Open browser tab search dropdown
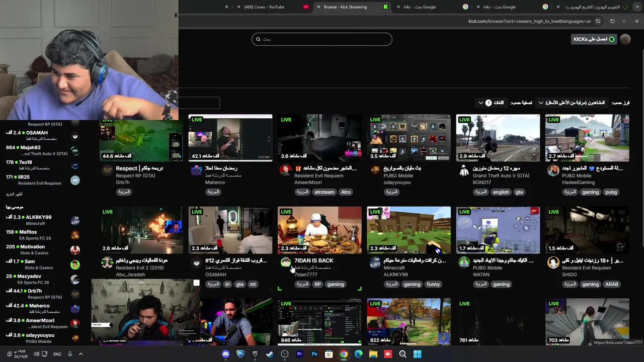644x362 pixels. pos(636,7)
